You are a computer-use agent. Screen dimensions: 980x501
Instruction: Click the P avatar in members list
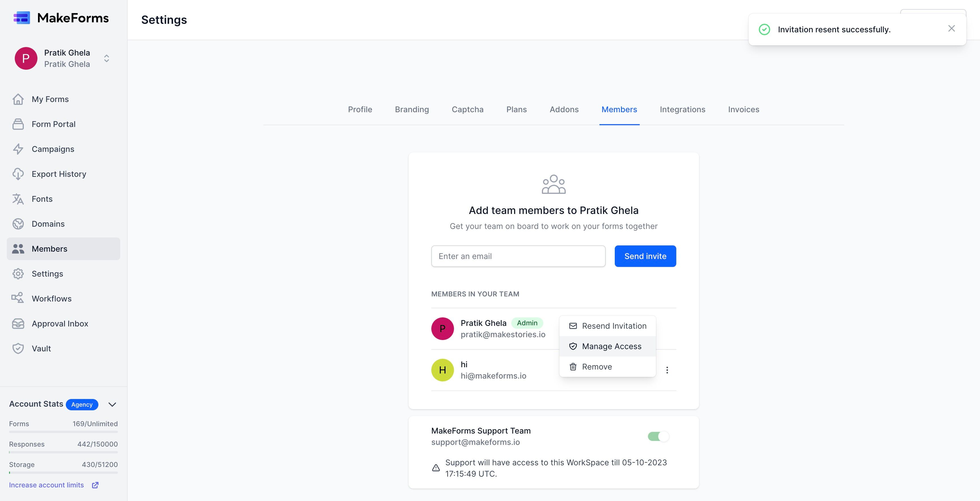[x=442, y=328]
